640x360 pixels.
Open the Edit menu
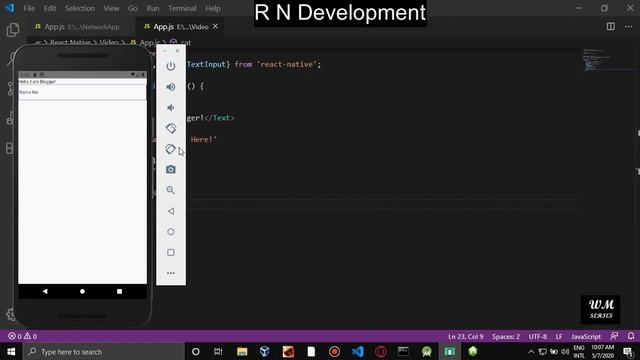click(x=50, y=8)
